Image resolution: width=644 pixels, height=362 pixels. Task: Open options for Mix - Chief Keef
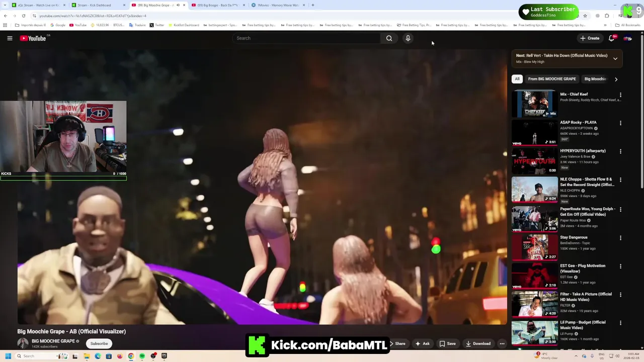[620, 95]
